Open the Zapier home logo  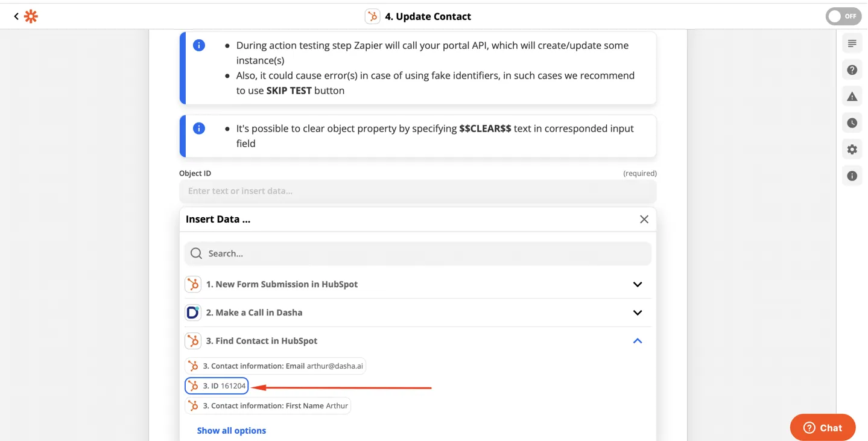(x=31, y=16)
